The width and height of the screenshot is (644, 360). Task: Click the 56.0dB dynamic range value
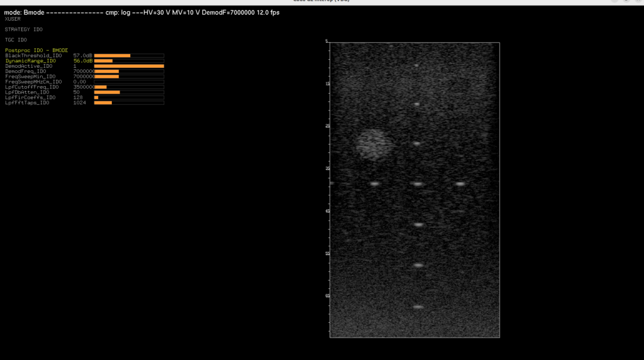click(82, 61)
